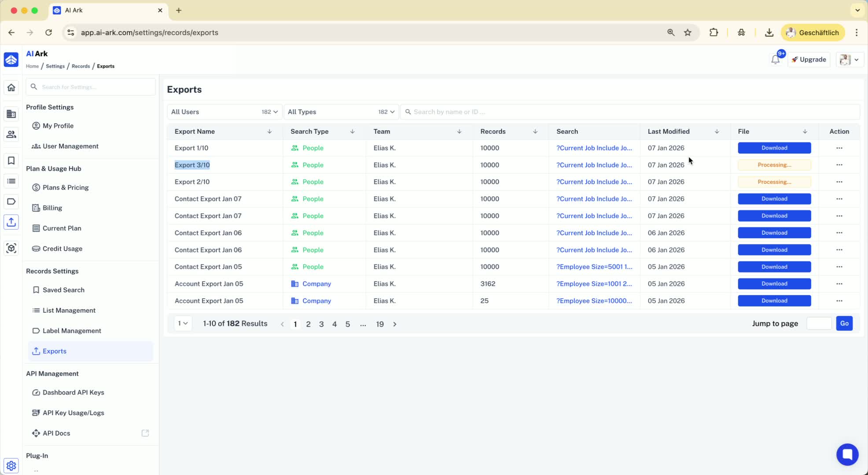Expand the All Users filter dropdown
The height and width of the screenshot is (475, 868).
224,112
